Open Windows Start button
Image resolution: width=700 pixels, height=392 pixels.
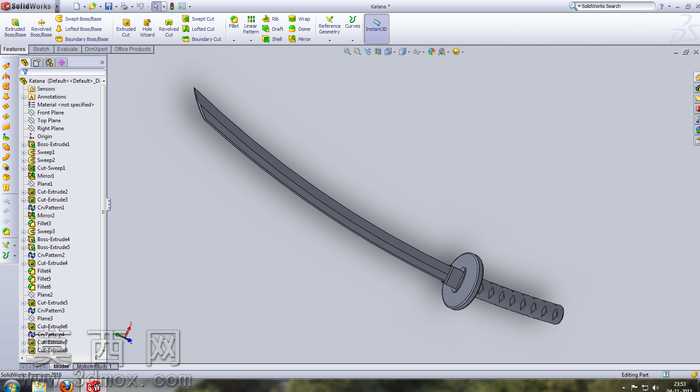(x=11, y=386)
